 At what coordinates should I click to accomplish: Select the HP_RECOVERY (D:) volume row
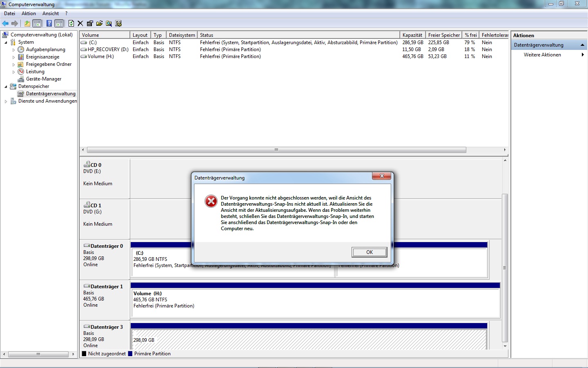tap(294, 49)
